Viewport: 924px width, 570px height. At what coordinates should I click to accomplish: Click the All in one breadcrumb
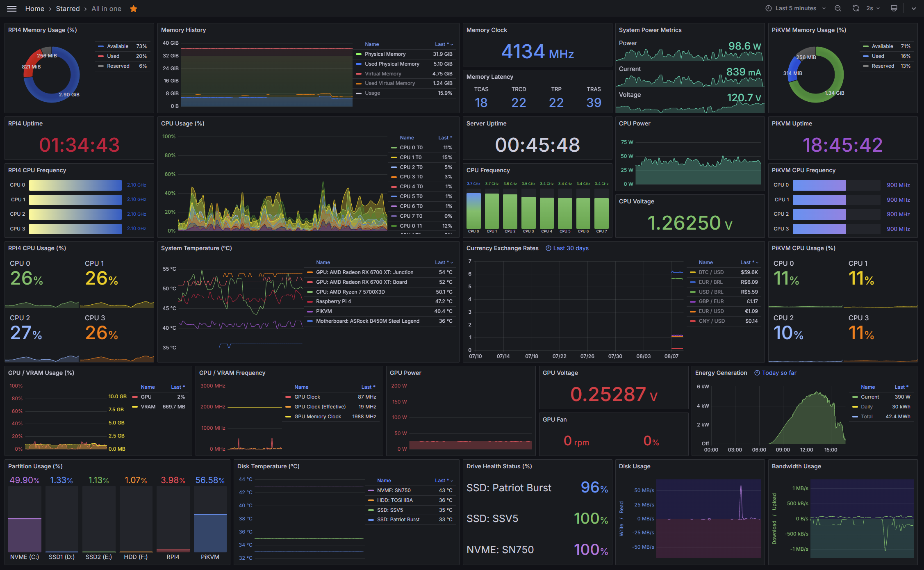[107, 9]
